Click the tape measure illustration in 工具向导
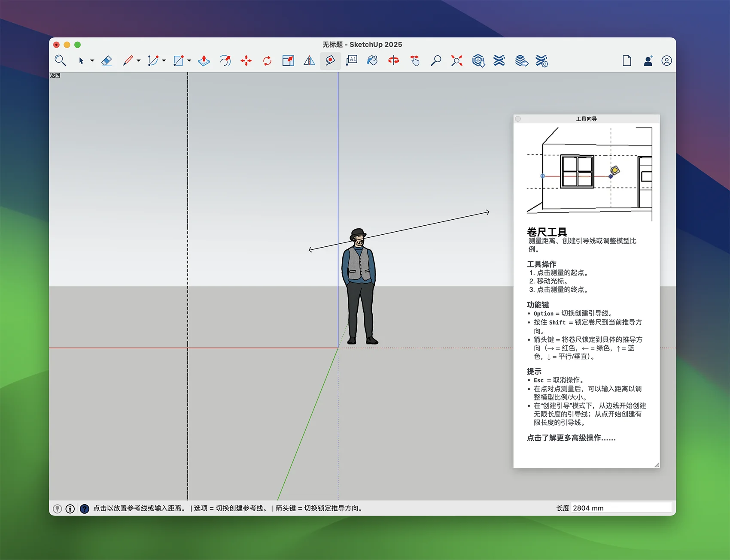Image resolution: width=730 pixels, height=560 pixels. coord(590,174)
